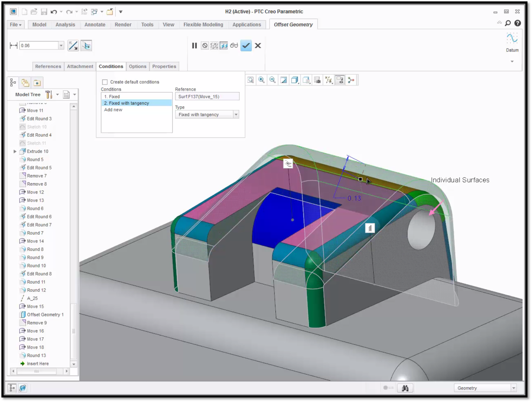Accept the feature with the checkmark
This screenshot has height=402, width=532.
click(246, 46)
